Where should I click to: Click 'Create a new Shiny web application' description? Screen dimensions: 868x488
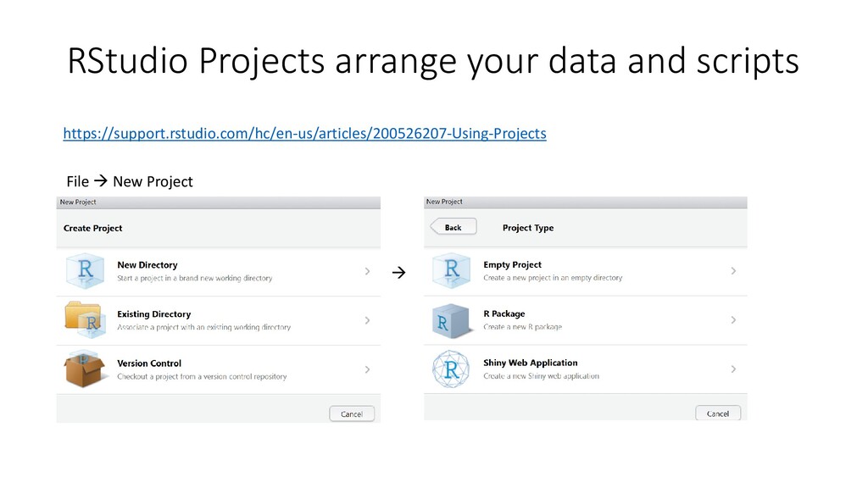[x=541, y=376]
